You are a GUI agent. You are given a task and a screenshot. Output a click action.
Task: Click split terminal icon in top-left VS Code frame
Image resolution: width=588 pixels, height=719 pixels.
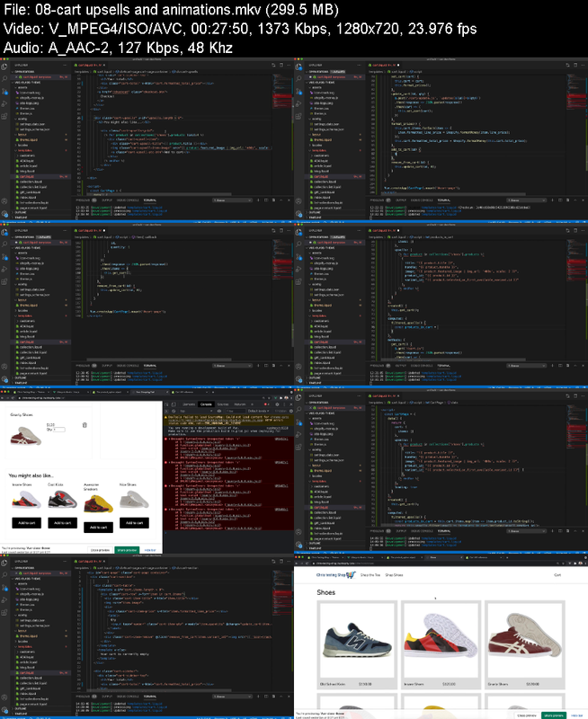266,200
